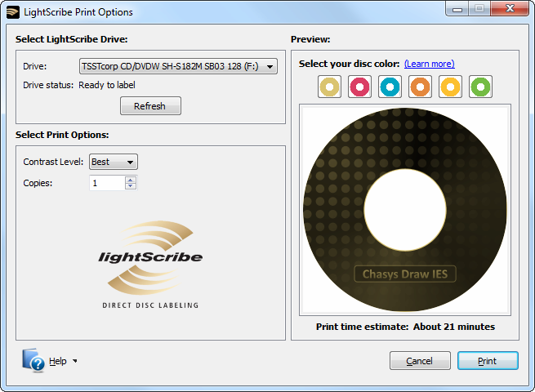Choose the yellow disc color

pyautogui.click(x=450, y=87)
